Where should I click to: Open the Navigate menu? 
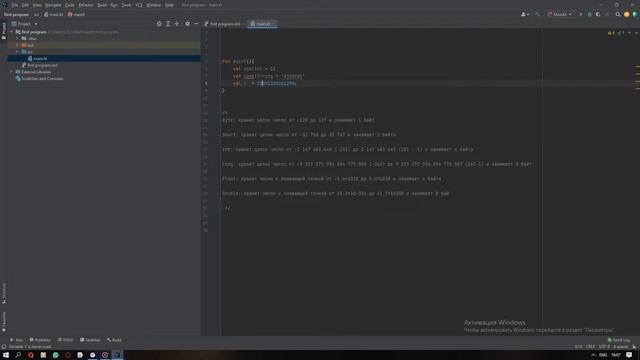point(53,5)
